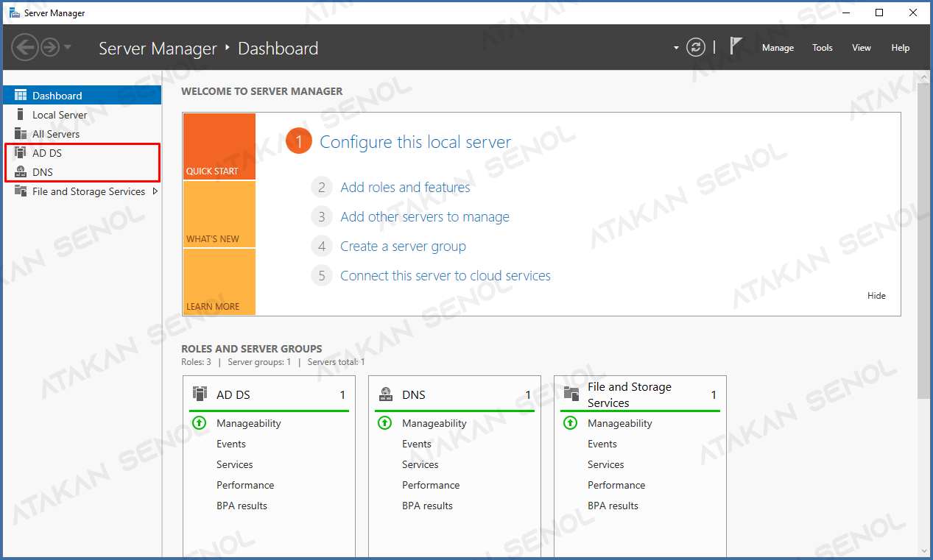Click the vertical scrollbar thumb
Screen dimensions: 933x560
pyautogui.click(x=923, y=241)
